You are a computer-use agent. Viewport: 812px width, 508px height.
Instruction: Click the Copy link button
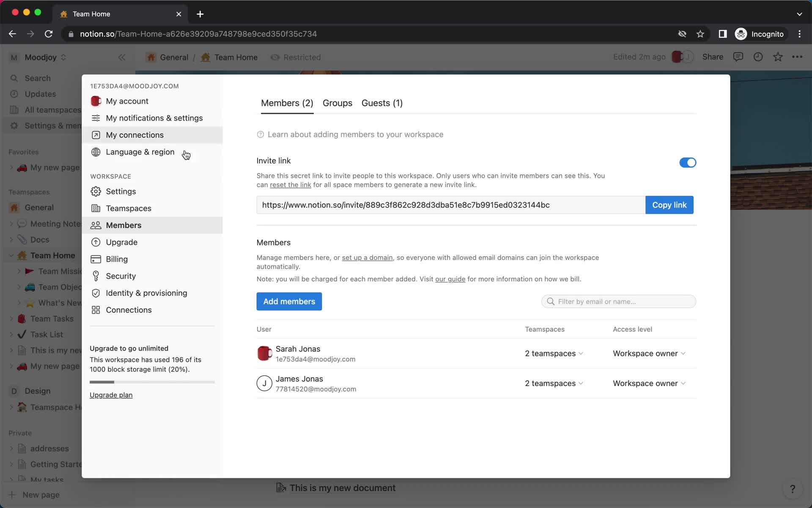[669, 205]
